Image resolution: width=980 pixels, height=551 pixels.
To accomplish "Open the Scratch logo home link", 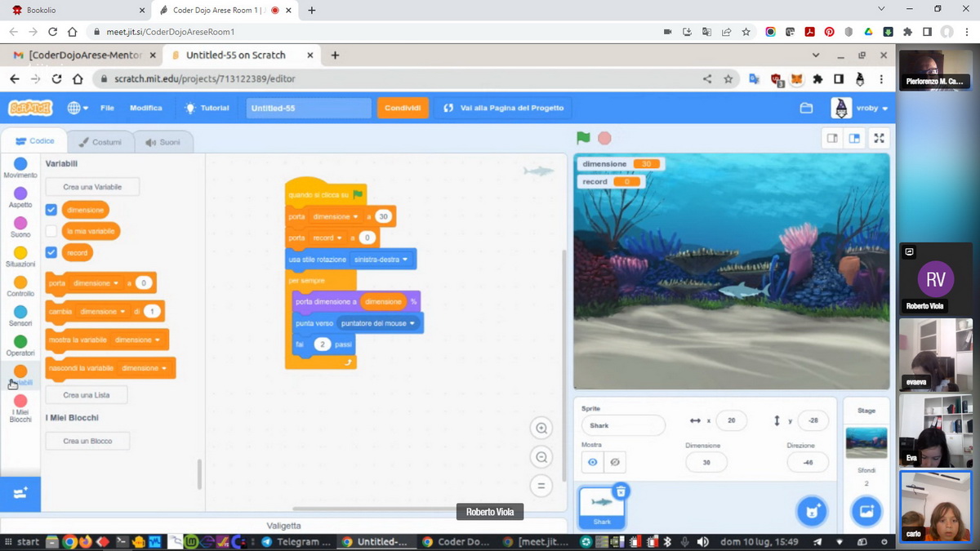I will pos(30,108).
